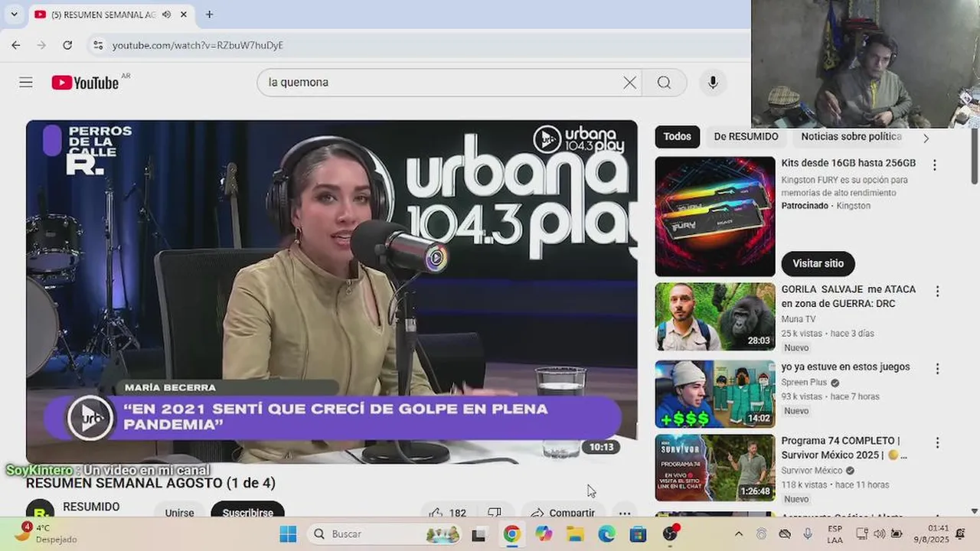Image resolution: width=980 pixels, height=551 pixels.
Task: Mute the tab using its speaker icon
Action: pos(166,15)
